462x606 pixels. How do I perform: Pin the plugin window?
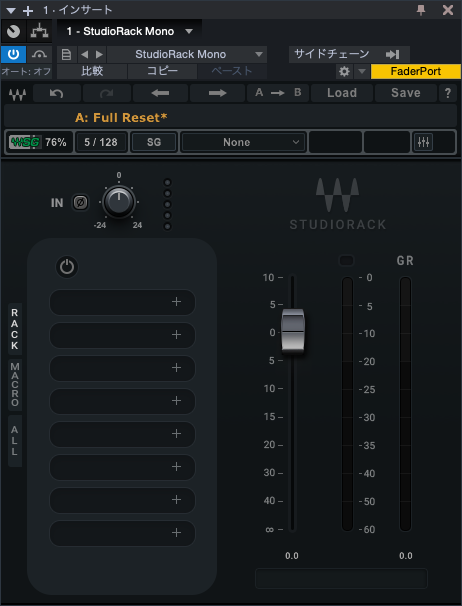[421, 10]
